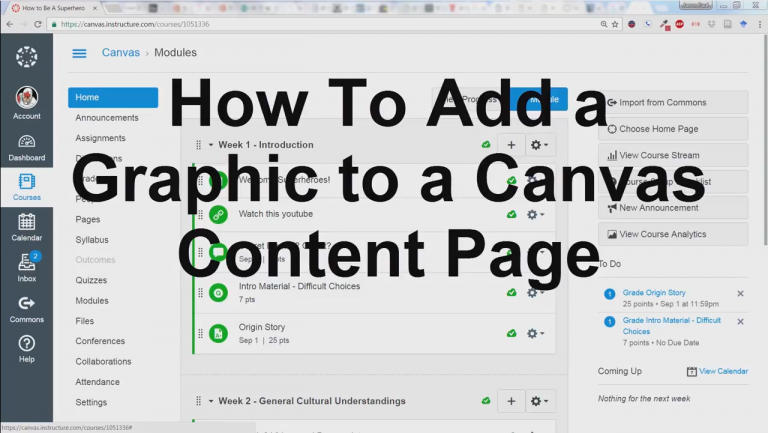Screen dimensions: 768x433
Task: Go back with the browser arrow
Action: pyautogui.click(x=10, y=24)
